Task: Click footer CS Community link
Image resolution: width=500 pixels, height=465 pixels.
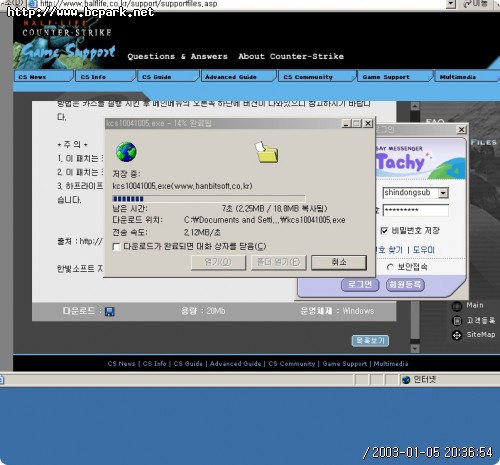Action: click(292, 364)
